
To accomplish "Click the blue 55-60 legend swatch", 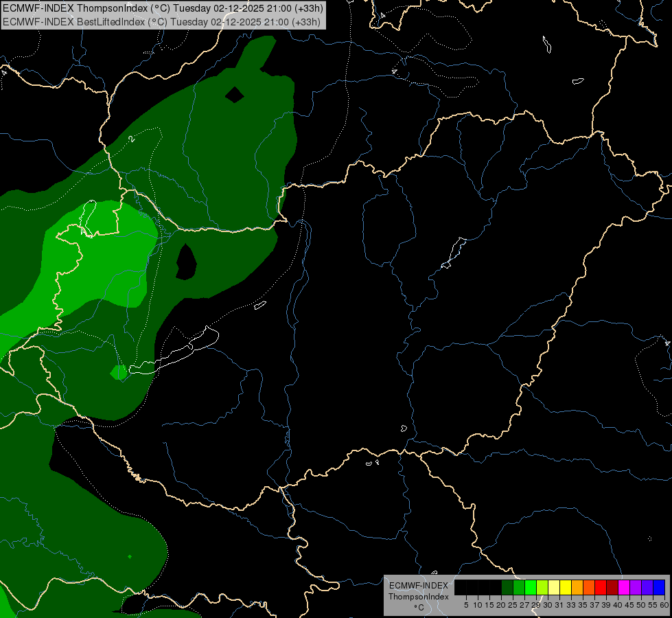I will [x=659, y=587].
